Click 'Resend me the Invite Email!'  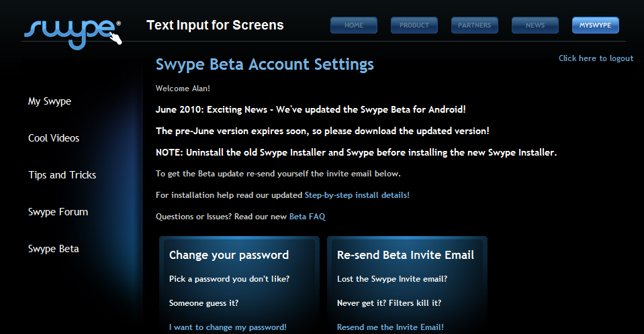tap(390, 327)
